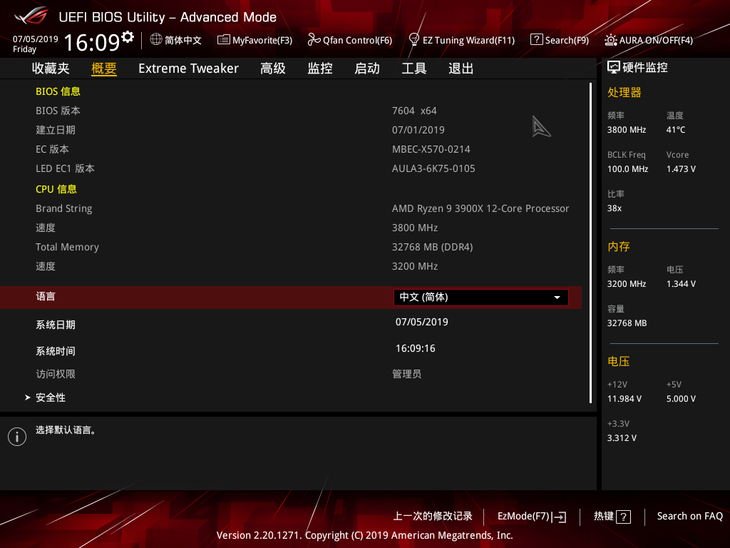Click the 热键 question mark icon
This screenshot has height=548, width=730.
(x=623, y=517)
